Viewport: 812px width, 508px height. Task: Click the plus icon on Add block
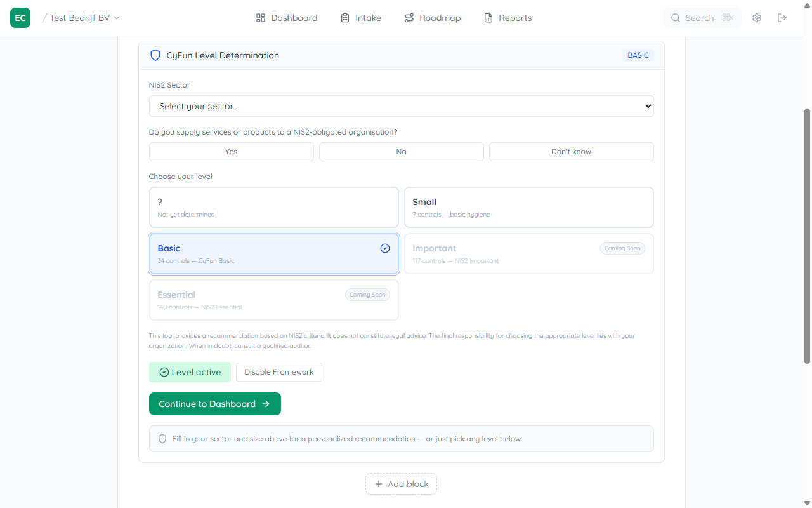[x=379, y=484]
